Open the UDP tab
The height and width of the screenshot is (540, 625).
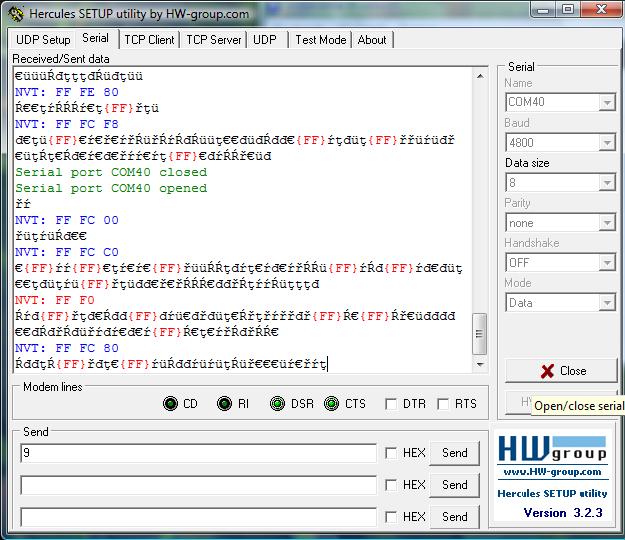pos(265,40)
